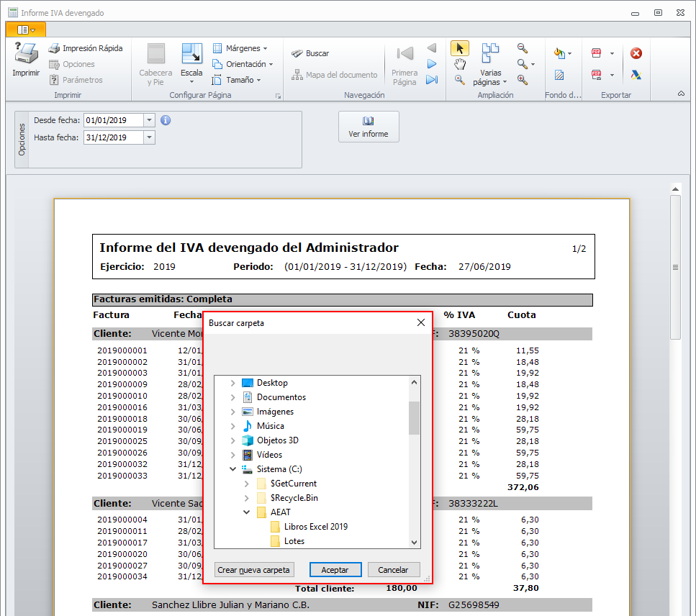Viewport: 696px width, 616px height.
Task: Open the orange application menu button
Action: (25, 30)
